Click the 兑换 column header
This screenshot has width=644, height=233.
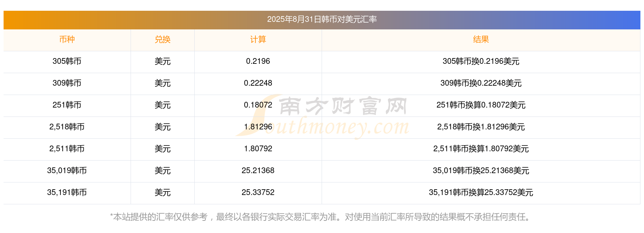pos(162,39)
